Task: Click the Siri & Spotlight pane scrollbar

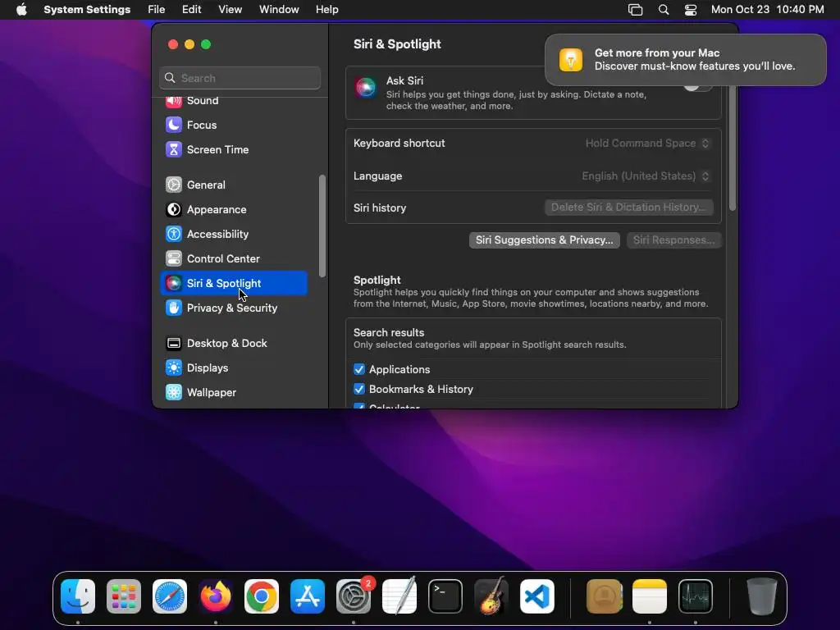Action: [733, 148]
